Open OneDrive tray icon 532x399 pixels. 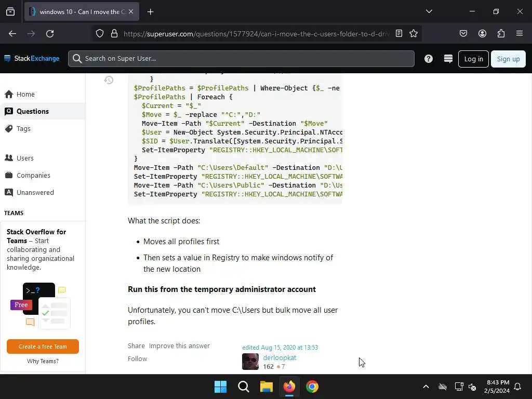[x=443, y=387]
